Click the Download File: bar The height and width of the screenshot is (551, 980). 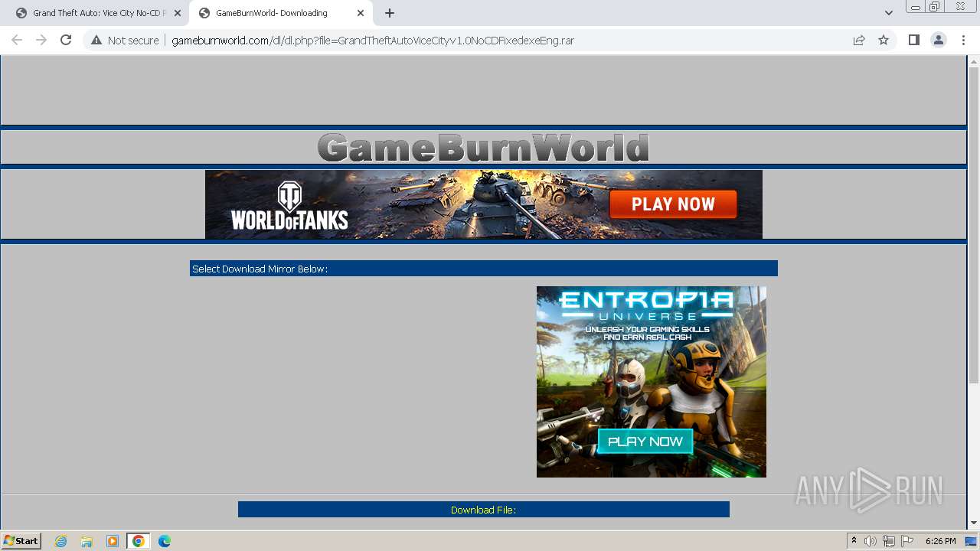point(484,510)
